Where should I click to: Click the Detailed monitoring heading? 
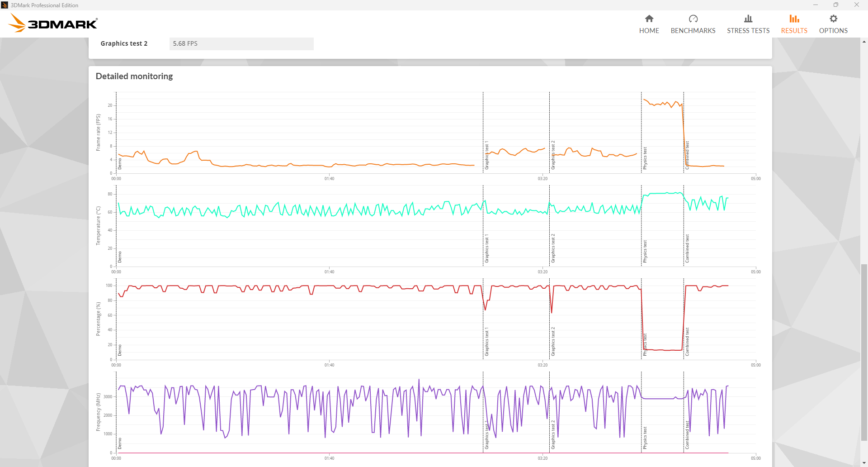pos(134,76)
